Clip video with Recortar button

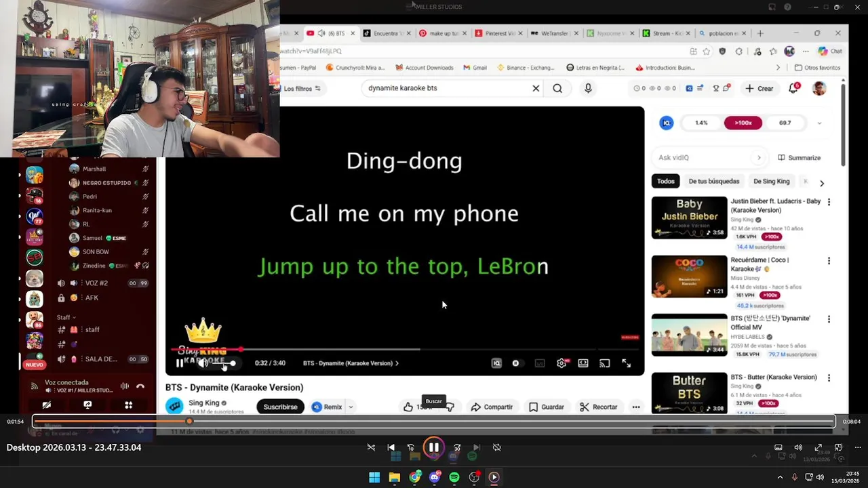pyautogui.click(x=599, y=407)
